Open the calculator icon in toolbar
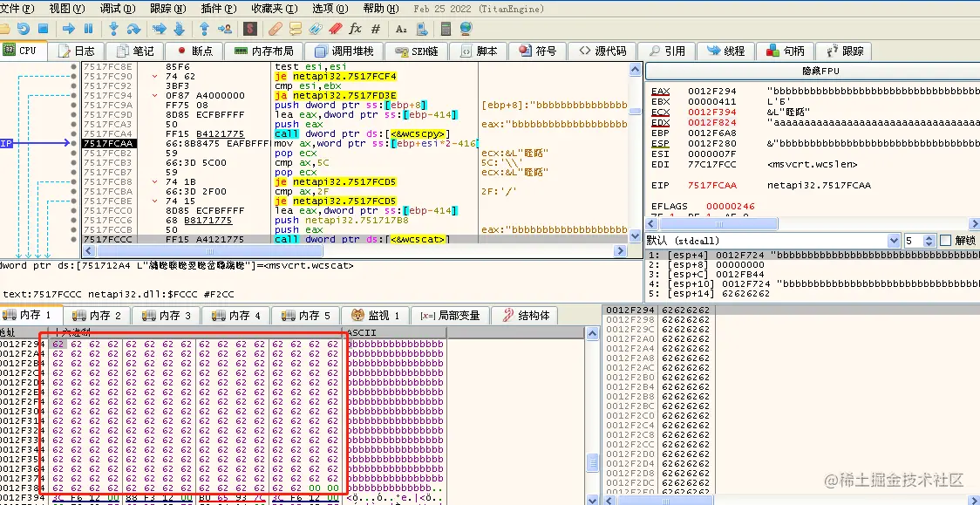Screen dimensions: 980x505 pyautogui.click(x=446, y=29)
